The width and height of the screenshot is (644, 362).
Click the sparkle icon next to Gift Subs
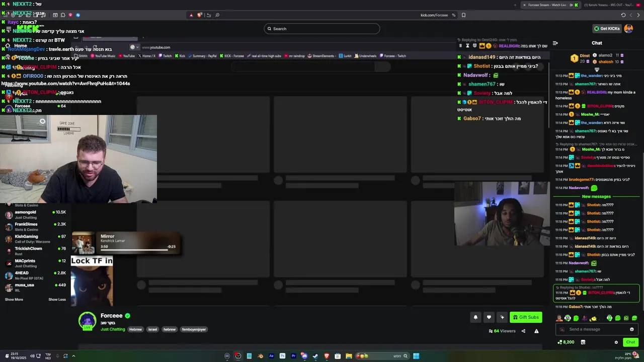coord(502,317)
